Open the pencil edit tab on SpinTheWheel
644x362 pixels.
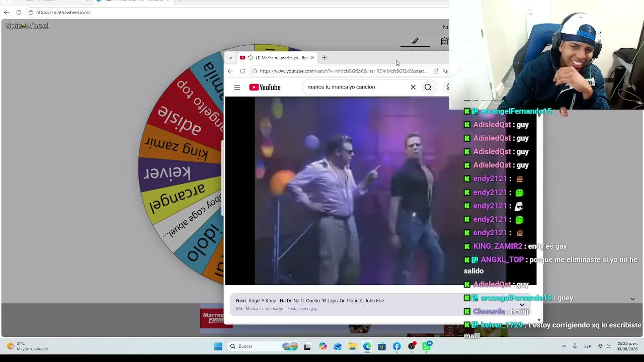[415, 41]
